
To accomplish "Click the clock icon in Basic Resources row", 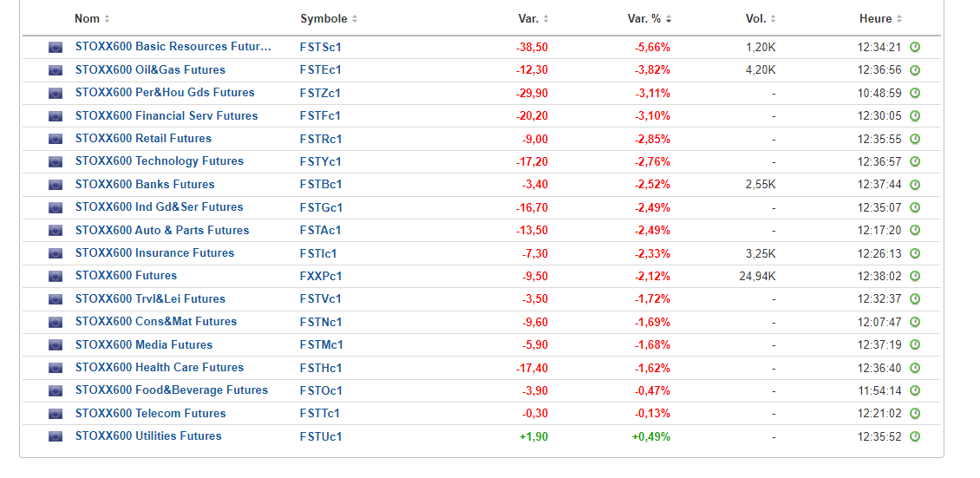I will click(915, 48).
